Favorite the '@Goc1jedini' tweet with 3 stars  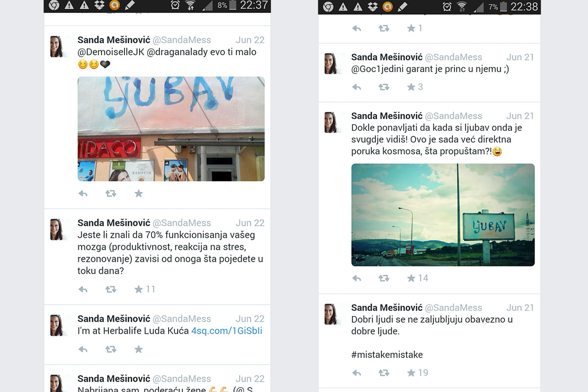coord(411,87)
